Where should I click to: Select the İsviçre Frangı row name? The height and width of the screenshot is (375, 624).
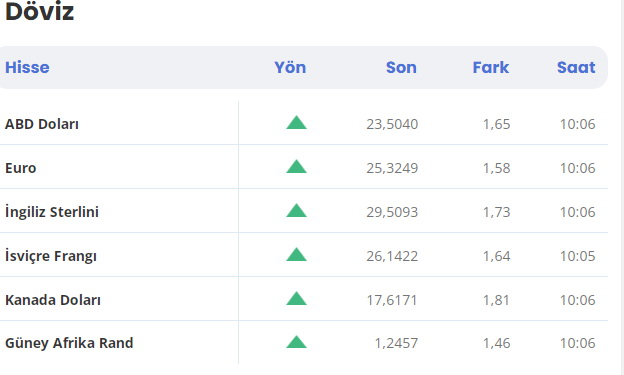pos(51,256)
